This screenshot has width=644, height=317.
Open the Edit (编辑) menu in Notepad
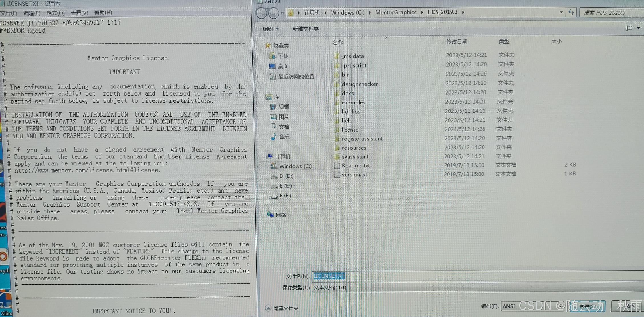[32, 13]
